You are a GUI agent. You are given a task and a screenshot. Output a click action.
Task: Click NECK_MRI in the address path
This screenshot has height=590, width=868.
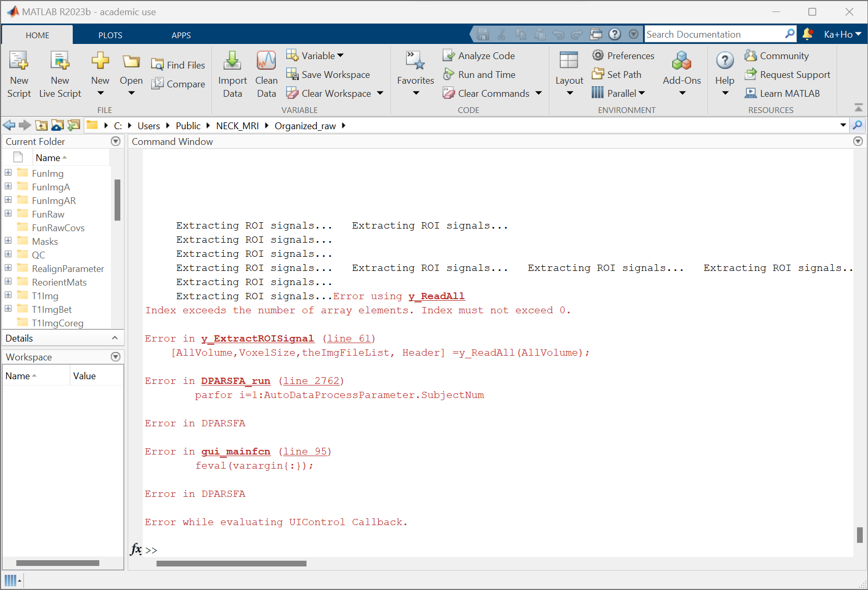coord(238,126)
